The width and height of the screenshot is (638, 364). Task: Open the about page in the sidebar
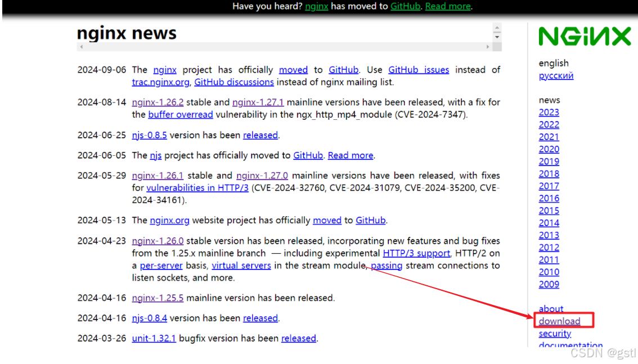pos(550,308)
